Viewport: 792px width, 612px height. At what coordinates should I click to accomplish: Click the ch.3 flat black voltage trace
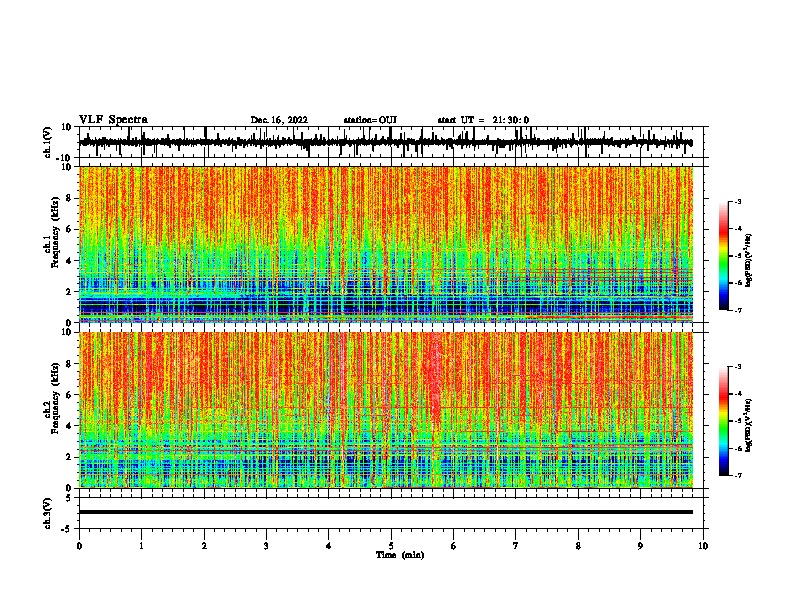386,512
